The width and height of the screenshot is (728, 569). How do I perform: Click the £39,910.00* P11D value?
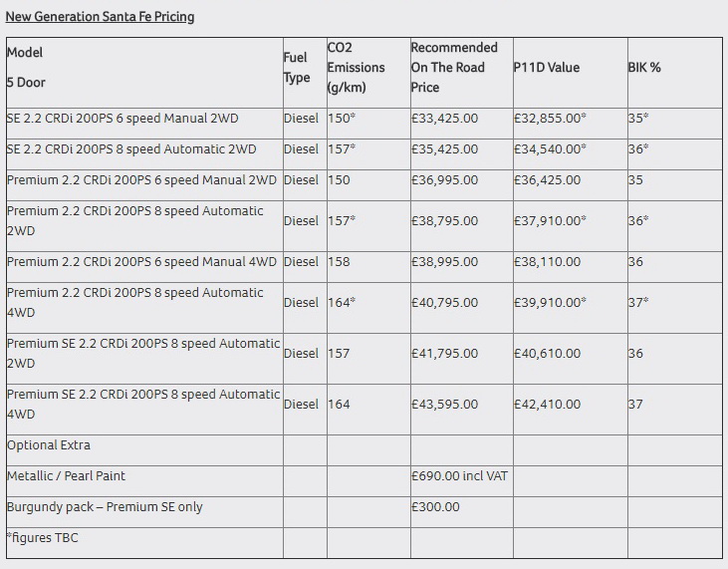tap(550, 303)
